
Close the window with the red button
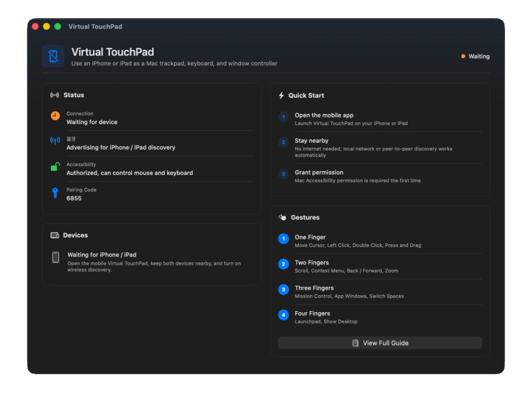click(x=35, y=27)
